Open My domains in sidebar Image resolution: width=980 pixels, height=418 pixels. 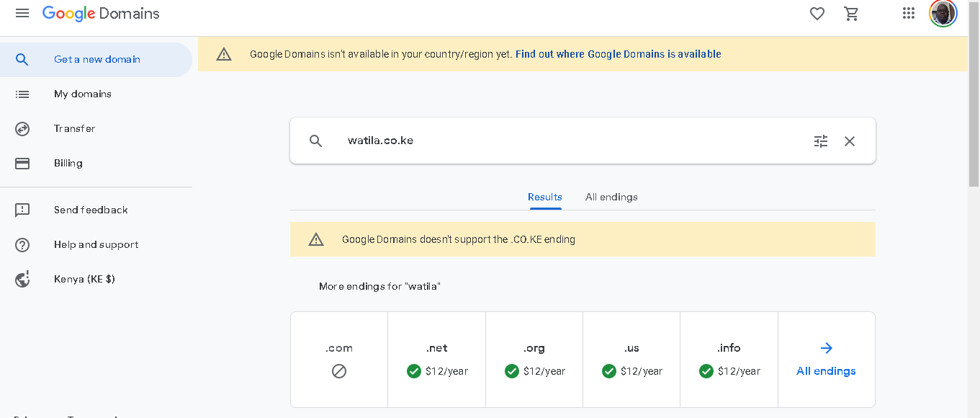(96, 94)
